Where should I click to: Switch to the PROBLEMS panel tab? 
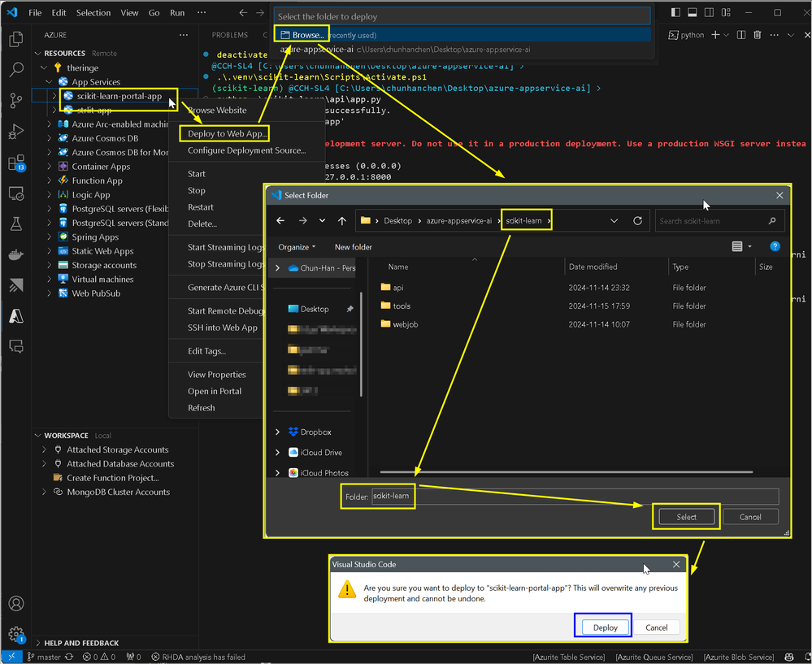[x=229, y=35]
